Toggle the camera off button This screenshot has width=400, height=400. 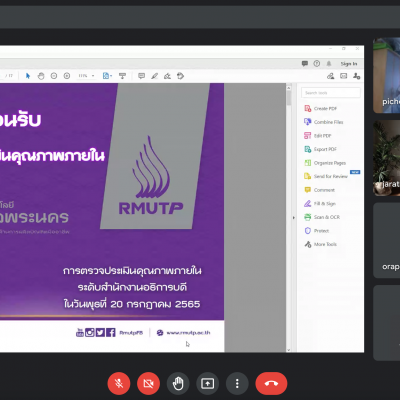coord(148,384)
